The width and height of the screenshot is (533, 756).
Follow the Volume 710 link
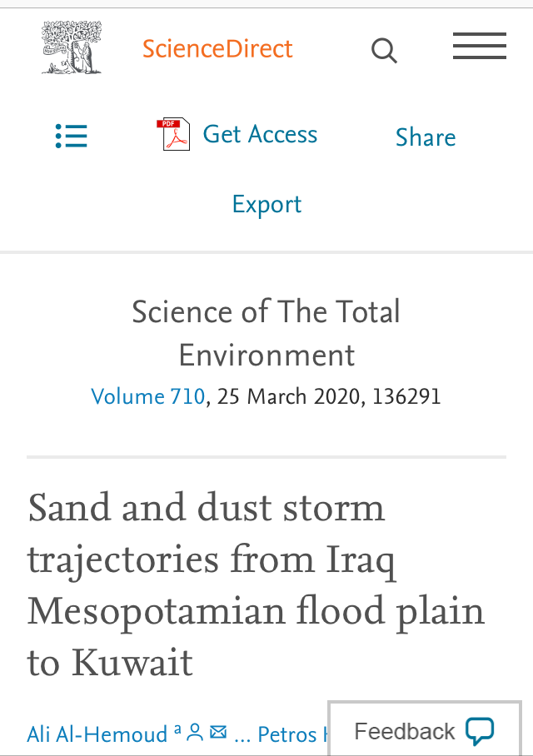click(147, 397)
